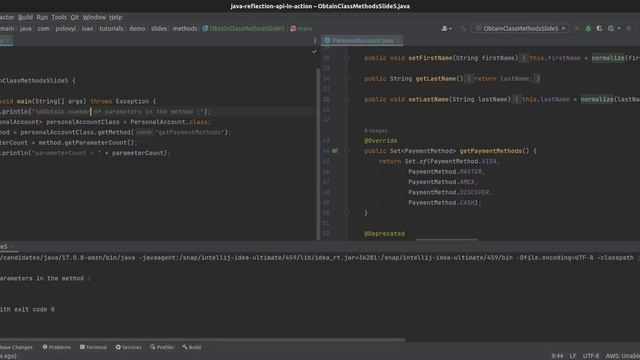This screenshot has width=640, height=360.
Task: Click the polovyi breadcrumb segment
Action: click(66, 29)
